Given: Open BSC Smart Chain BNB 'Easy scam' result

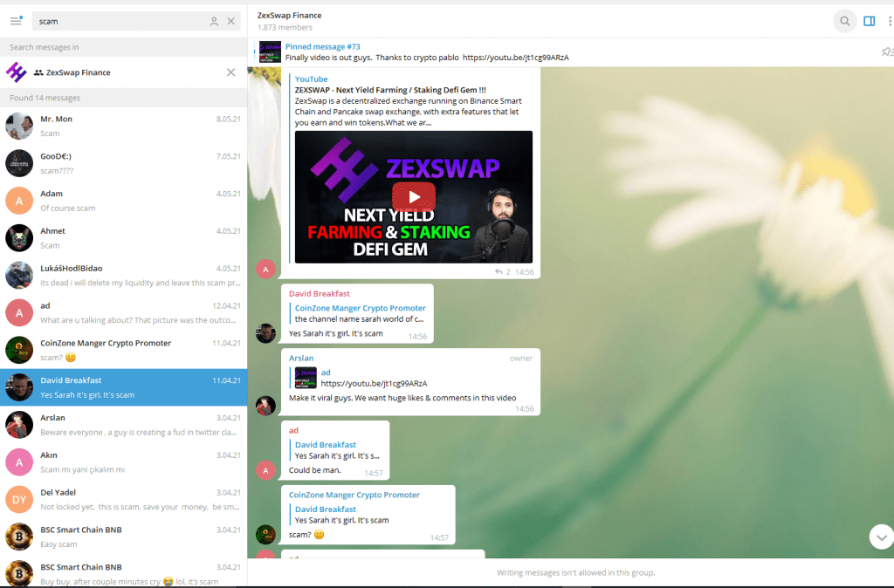Looking at the screenshot, I should (124, 537).
